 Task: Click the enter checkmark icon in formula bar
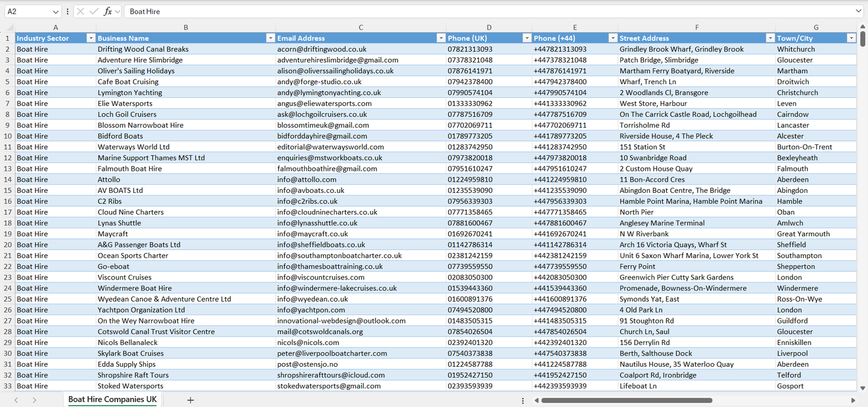coord(94,11)
